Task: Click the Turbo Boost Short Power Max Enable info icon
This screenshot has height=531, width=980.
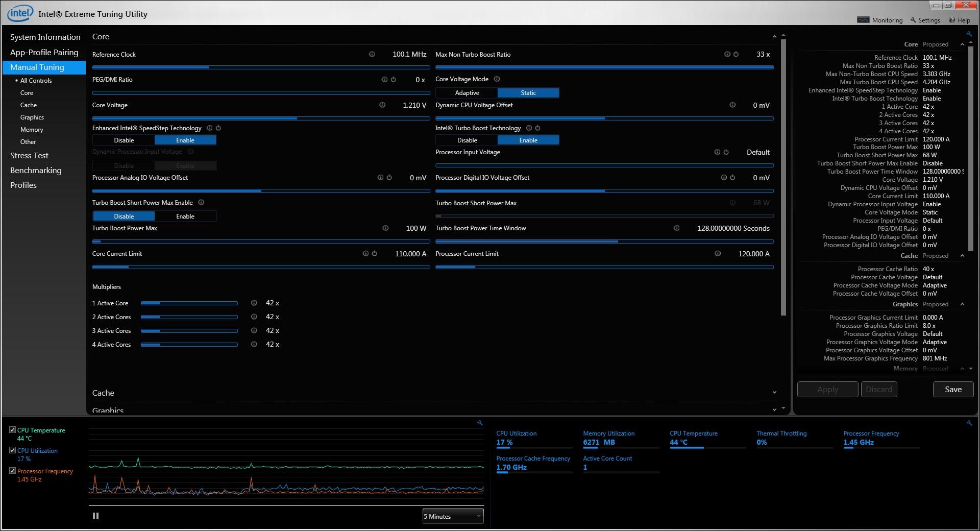Action: point(201,203)
